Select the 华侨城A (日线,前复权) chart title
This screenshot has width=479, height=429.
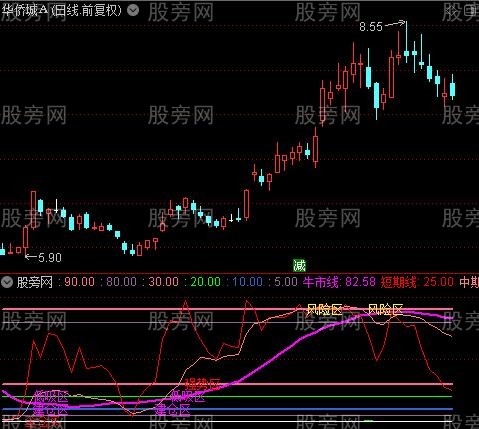[x=62, y=11]
